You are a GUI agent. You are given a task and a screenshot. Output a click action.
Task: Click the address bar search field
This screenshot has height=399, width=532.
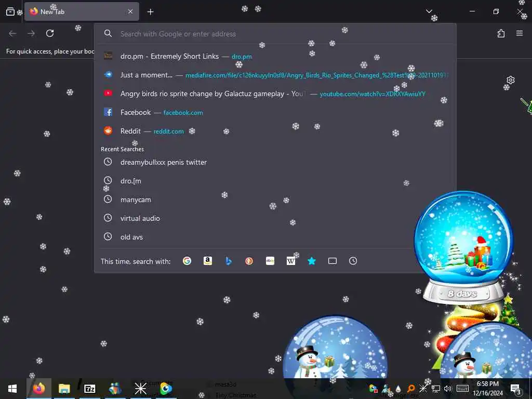pyautogui.click(x=275, y=34)
